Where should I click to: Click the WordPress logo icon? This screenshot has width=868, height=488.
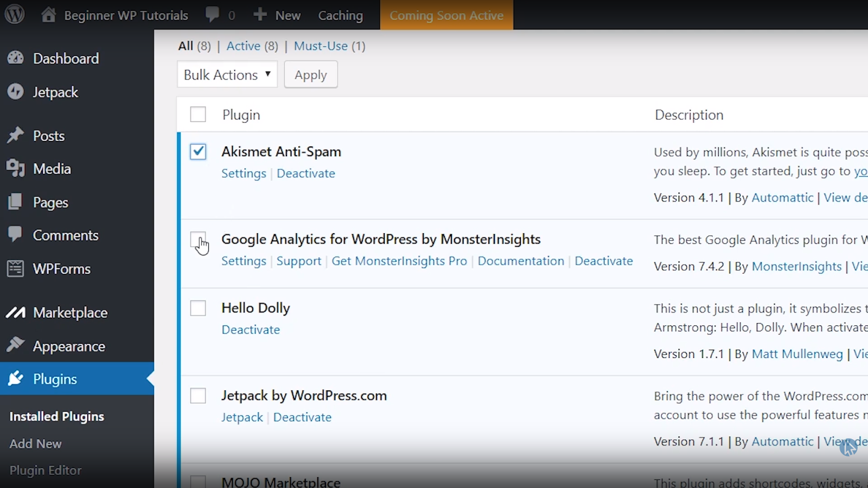pyautogui.click(x=15, y=15)
